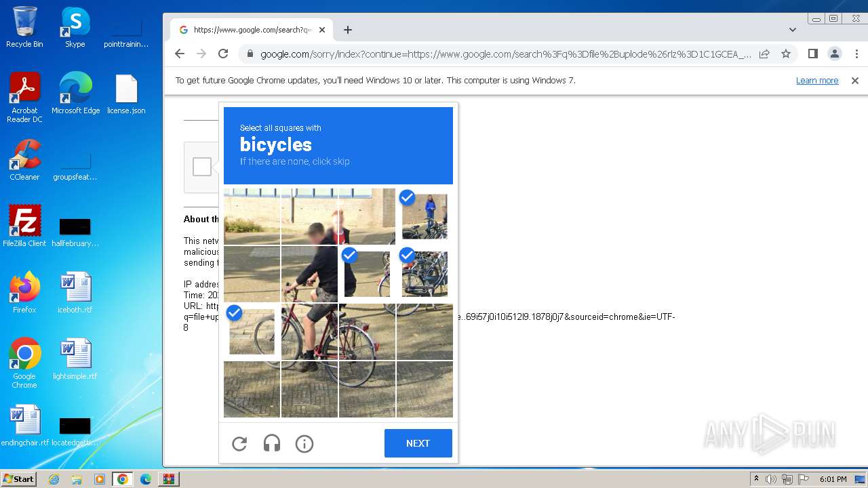This screenshot has height=488, width=868.
Task: Show hidden tray icons arrow
Action: pyautogui.click(x=756, y=479)
